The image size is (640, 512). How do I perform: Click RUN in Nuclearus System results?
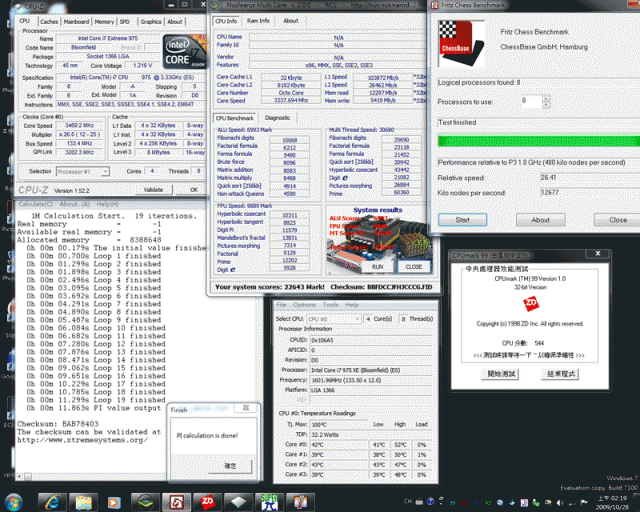click(x=377, y=267)
